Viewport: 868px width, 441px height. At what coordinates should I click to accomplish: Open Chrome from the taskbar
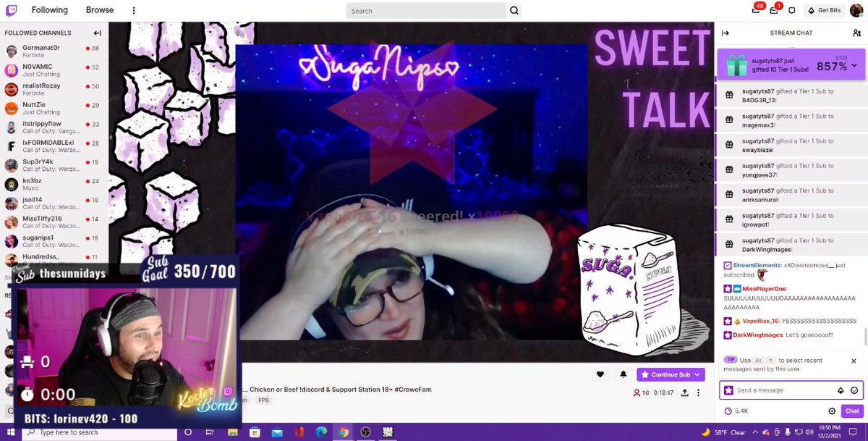344,432
